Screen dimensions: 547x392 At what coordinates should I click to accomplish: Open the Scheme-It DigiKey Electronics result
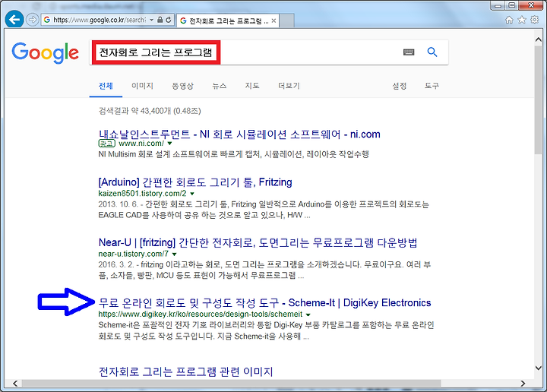click(x=265, y=302)
